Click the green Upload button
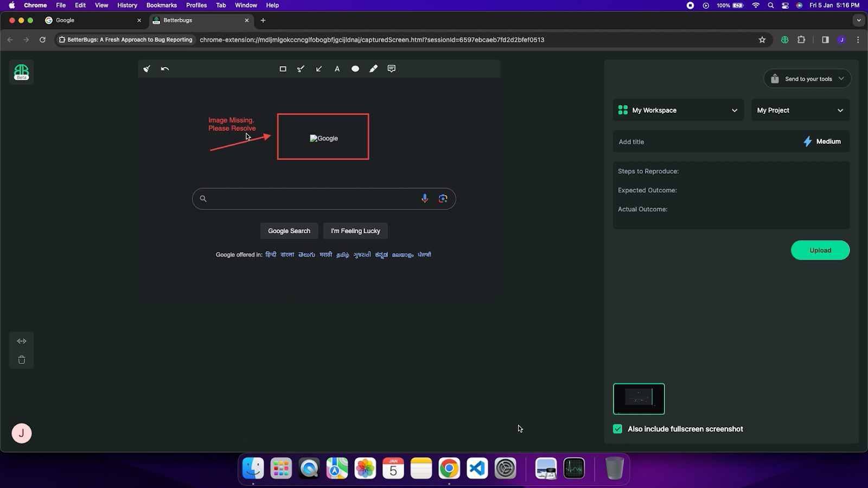 820,251
